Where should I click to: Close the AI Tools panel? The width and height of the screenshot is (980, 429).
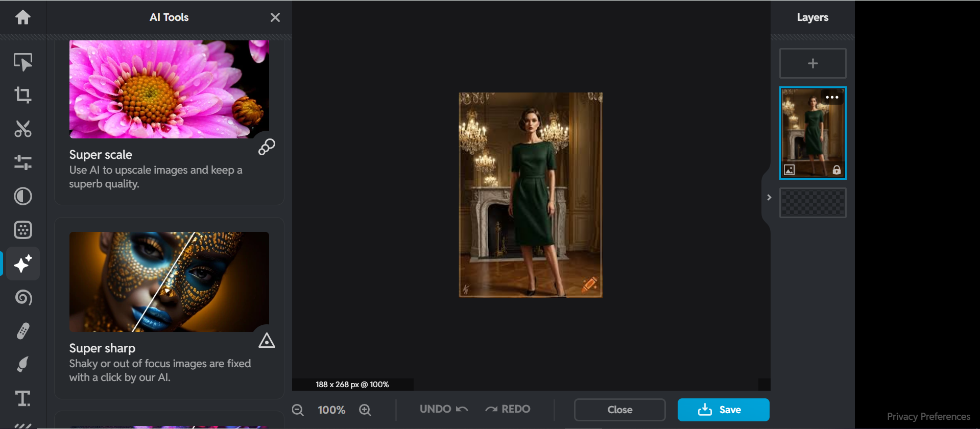[275, 17]
